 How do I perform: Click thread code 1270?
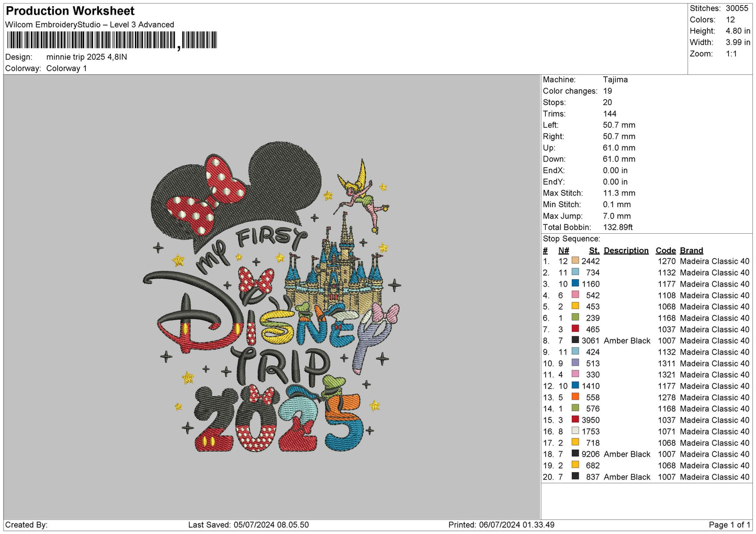(667, 261)
